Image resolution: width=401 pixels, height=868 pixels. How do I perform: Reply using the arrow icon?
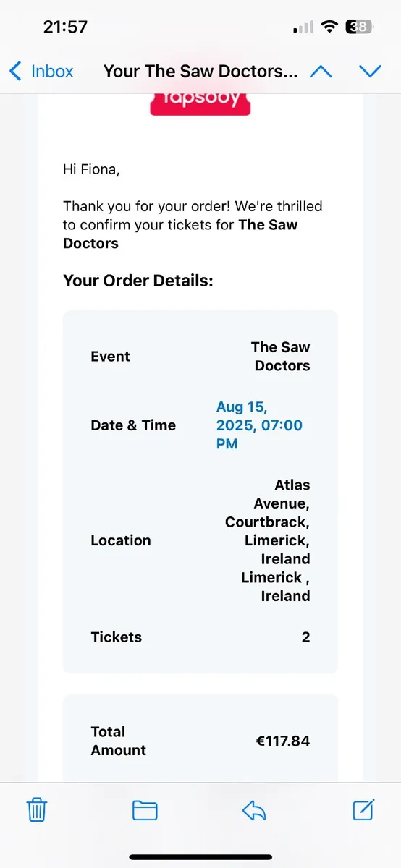coord(254,810)
